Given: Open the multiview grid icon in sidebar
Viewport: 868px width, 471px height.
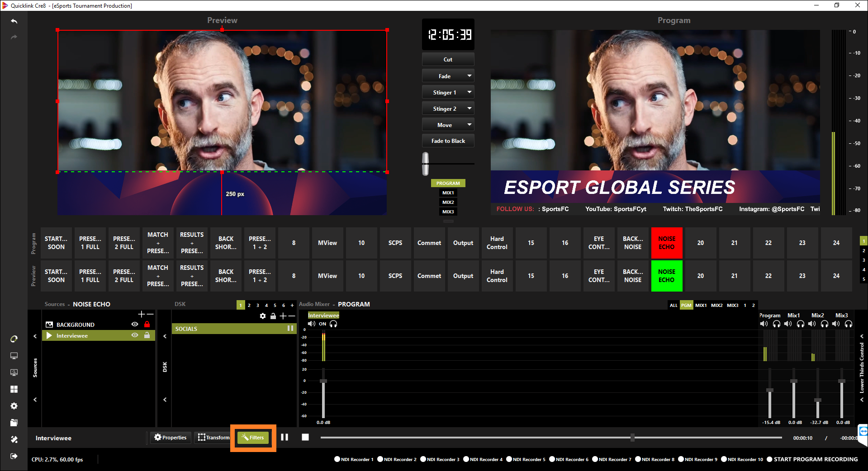Looking at the screenshot, I should pyautogui.click(x=14, y=389).
